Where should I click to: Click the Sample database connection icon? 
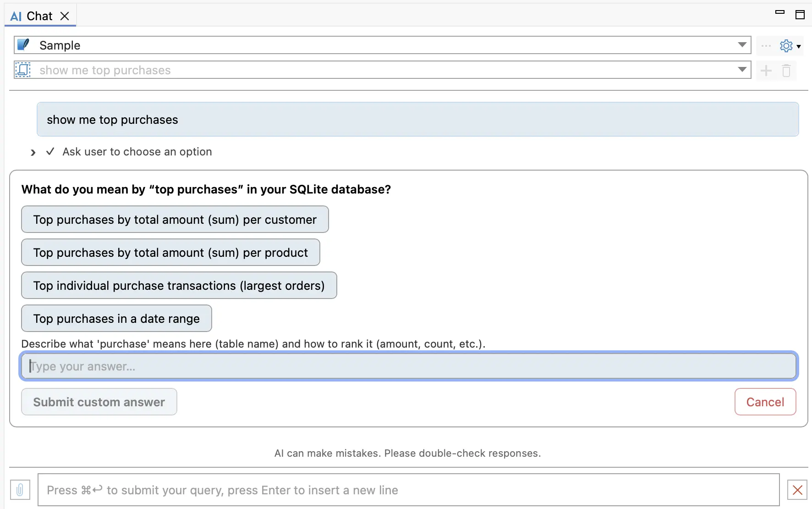(23, 45)
